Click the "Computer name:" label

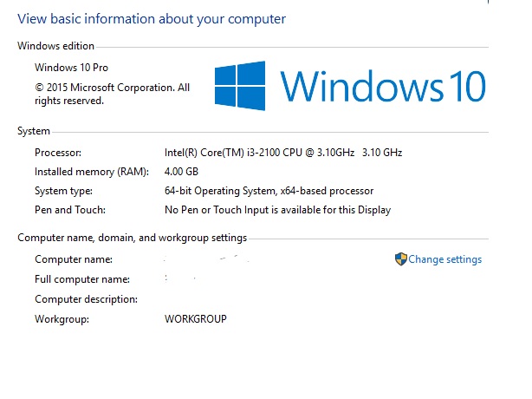[x=74, y=259]
